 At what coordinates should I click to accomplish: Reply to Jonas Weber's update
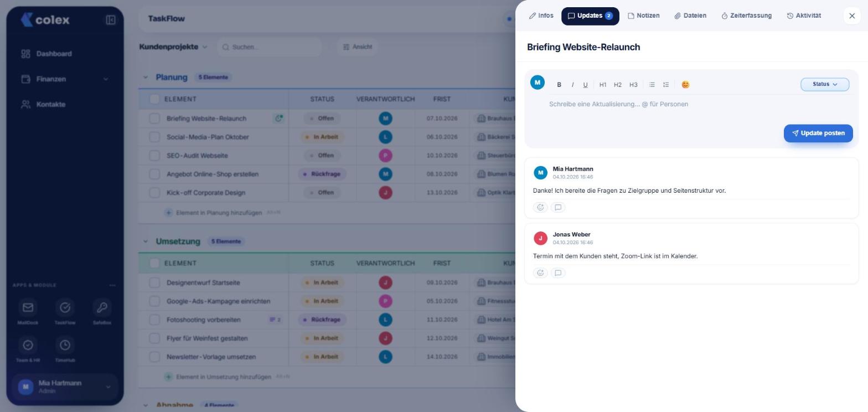tap(558, 272)
